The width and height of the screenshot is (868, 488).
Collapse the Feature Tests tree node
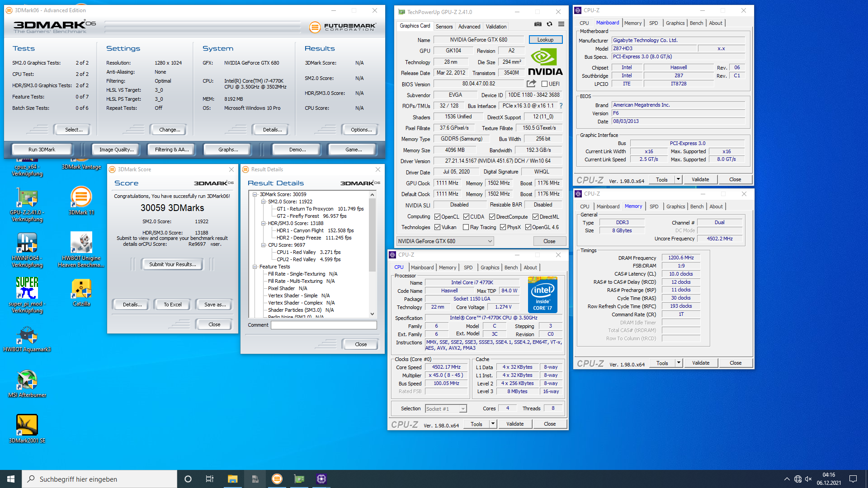[255, 267]
